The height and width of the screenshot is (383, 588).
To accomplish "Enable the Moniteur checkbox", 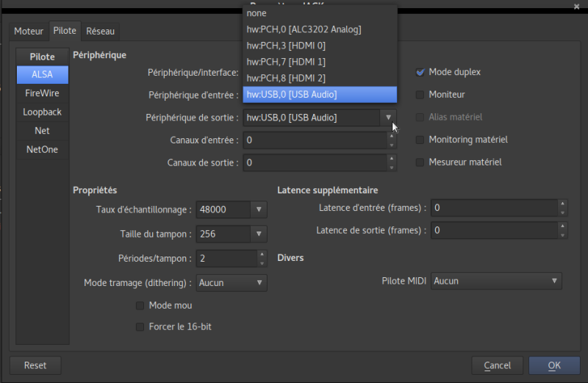I will click(x=421, y=95).
